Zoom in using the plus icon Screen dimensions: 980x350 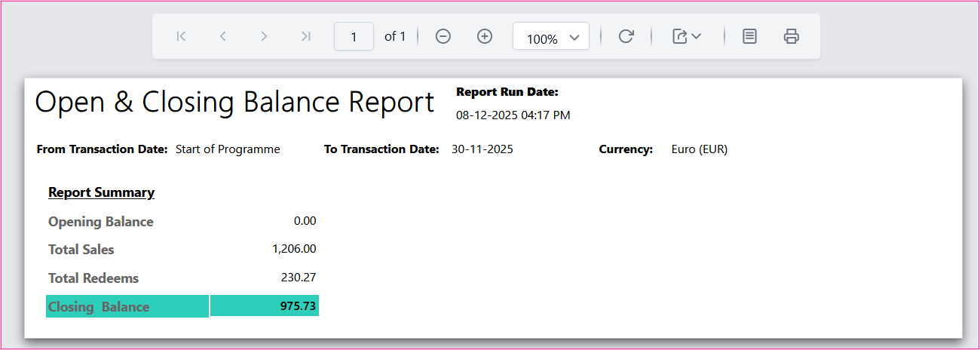tap(485, 36)
